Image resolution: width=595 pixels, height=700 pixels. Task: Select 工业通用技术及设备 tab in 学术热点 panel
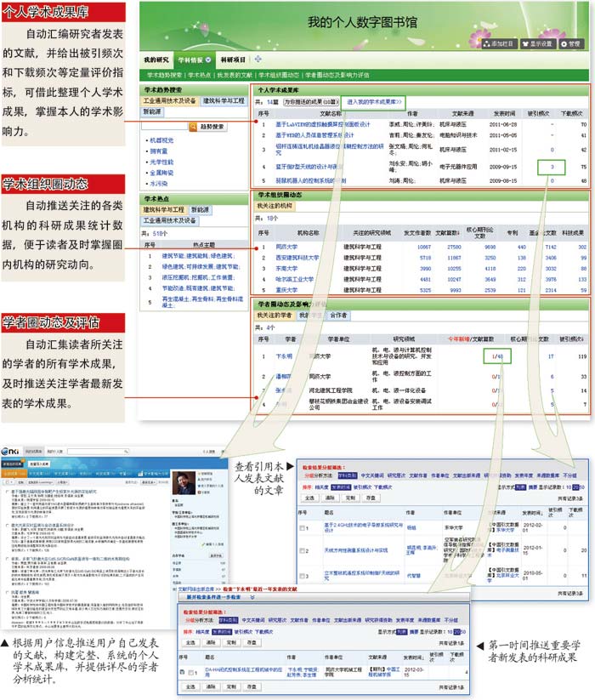(169, 220)
